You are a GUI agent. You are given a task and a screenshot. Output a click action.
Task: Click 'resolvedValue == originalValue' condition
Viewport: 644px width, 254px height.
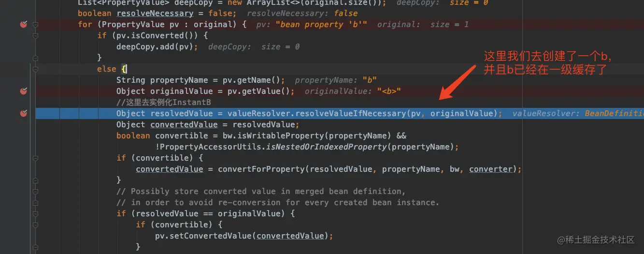click(210, 213)
